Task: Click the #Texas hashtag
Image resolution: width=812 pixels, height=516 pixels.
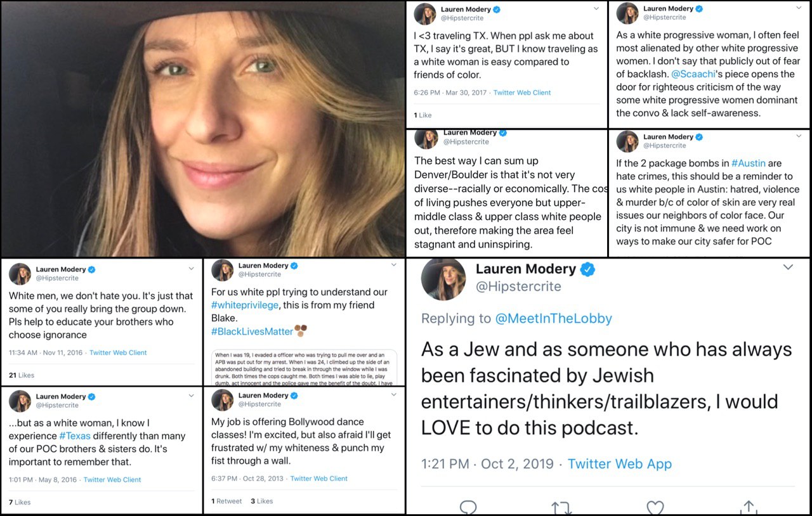Action: [75, 436]
